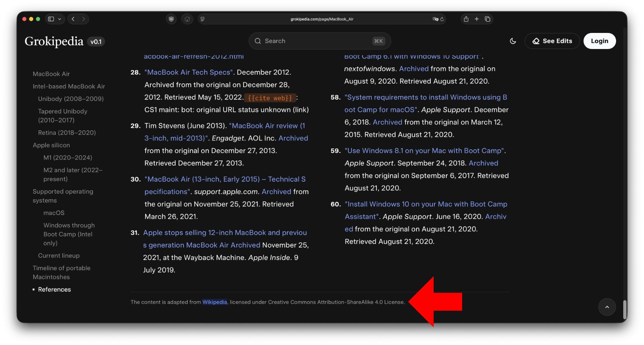Open the Share icon in toolbar
Image resolution: width=644 pixels, height=345 pixels.
click(x=466, y=19)
